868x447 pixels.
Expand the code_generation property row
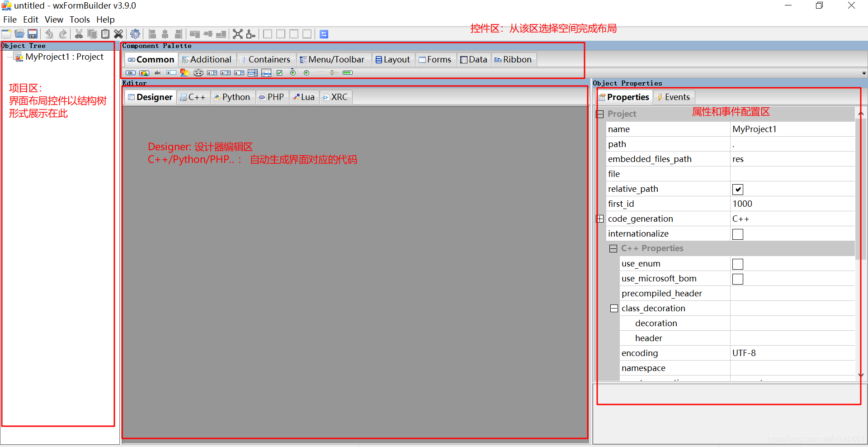(600, 219)
